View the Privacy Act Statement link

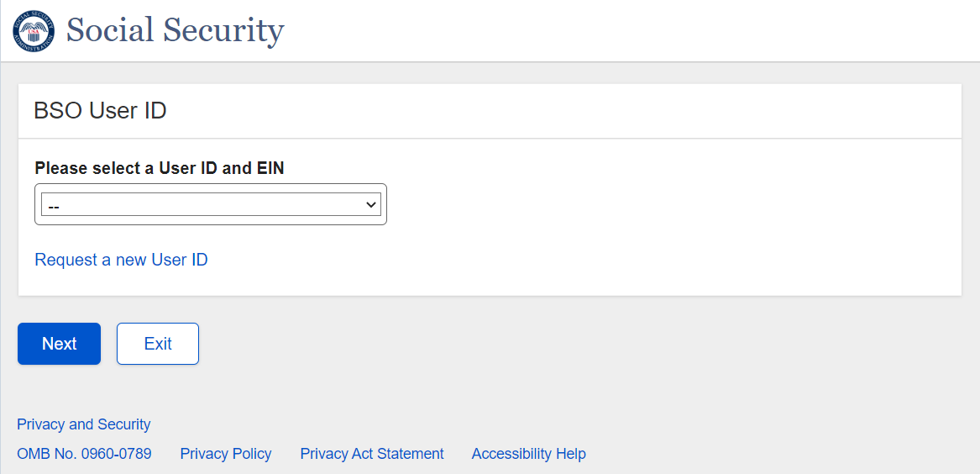[372, 454]
